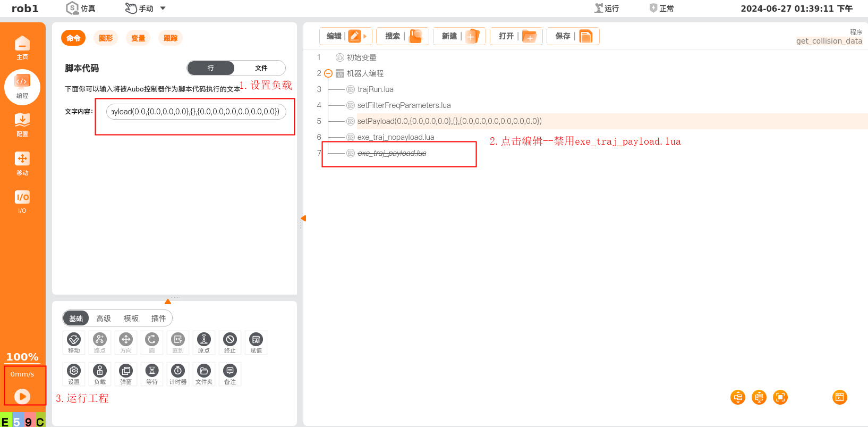The height and width of the screenshot is (427, 868).
Task: Start the program with the play button
Action: [x=22, y=396]
